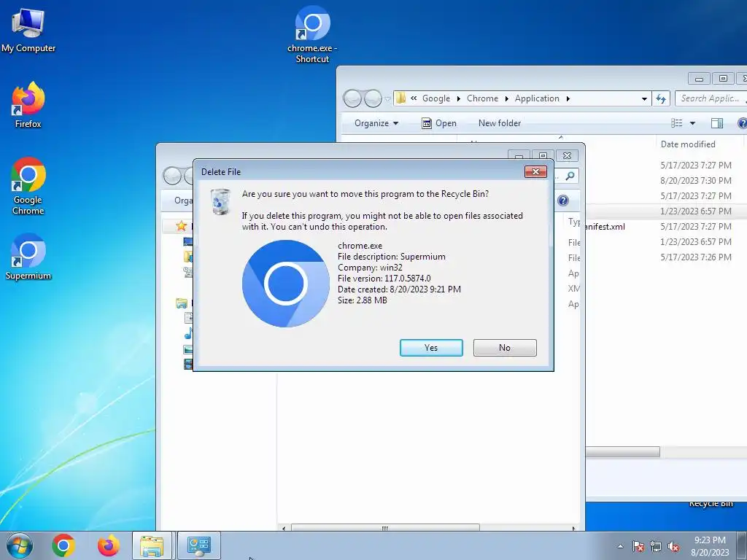The width and height of the screenshot is (747, 560).
Task: Click the Libraries icon in navigation pane
Action: point(182,303)
